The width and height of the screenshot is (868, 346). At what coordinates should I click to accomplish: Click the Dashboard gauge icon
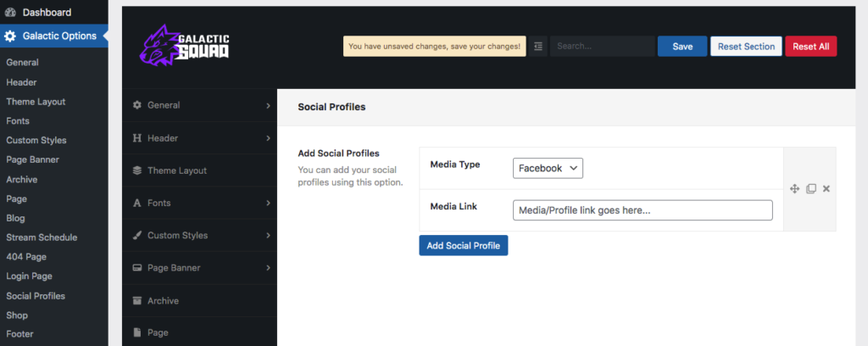click(x=10, y=12)
